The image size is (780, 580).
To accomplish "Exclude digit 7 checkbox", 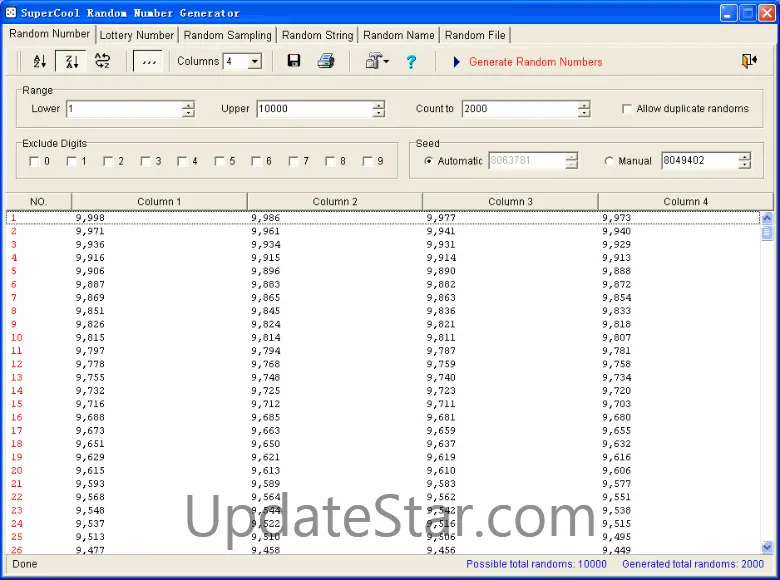I will [x=293, y=161].
